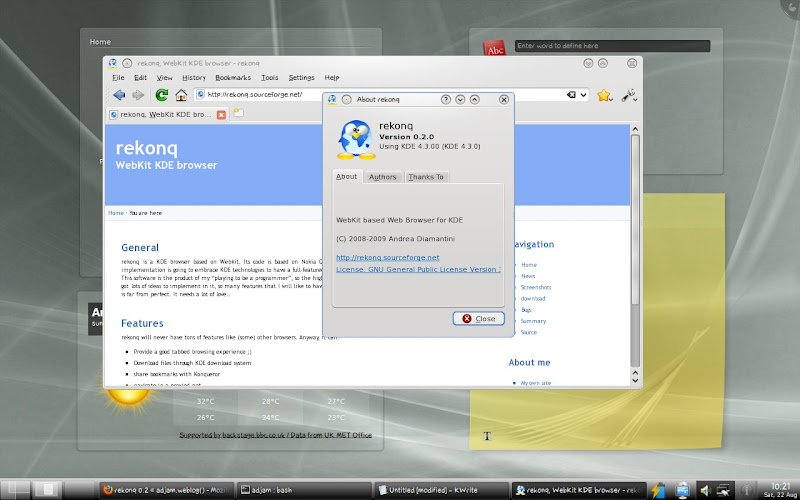Screen dimensions: 800x500
Task: Click the help question-mark button in About dialog
Action: (x=446, y=99)
